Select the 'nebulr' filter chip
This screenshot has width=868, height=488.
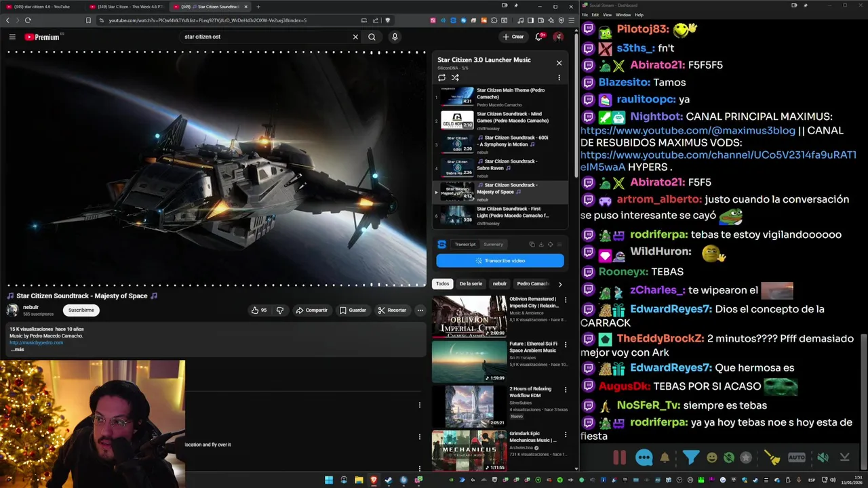point(500,284)
